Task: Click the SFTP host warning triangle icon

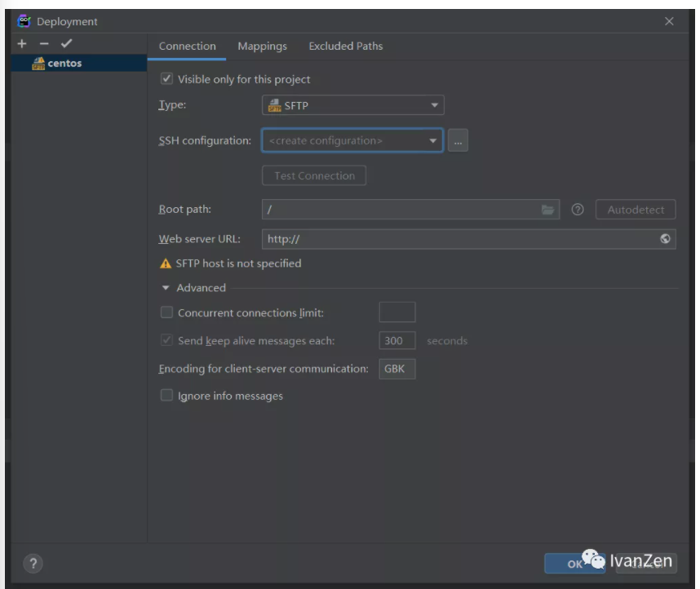Action: click(166, 263)
